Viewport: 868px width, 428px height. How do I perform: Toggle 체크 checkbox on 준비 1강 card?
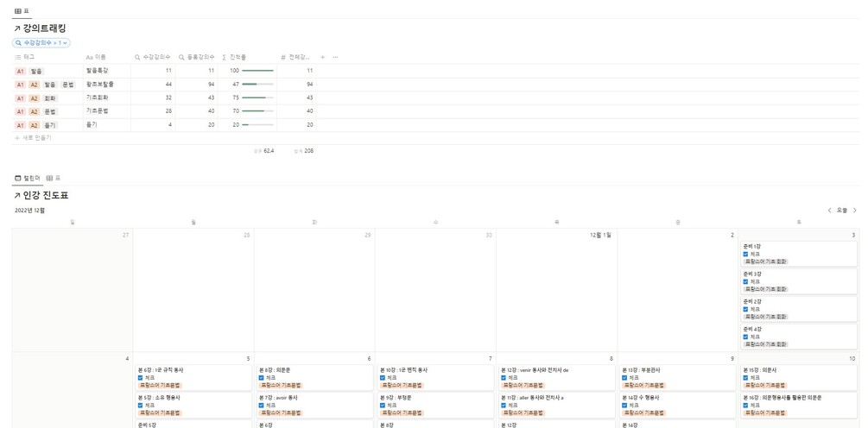(x=745, y=255)
